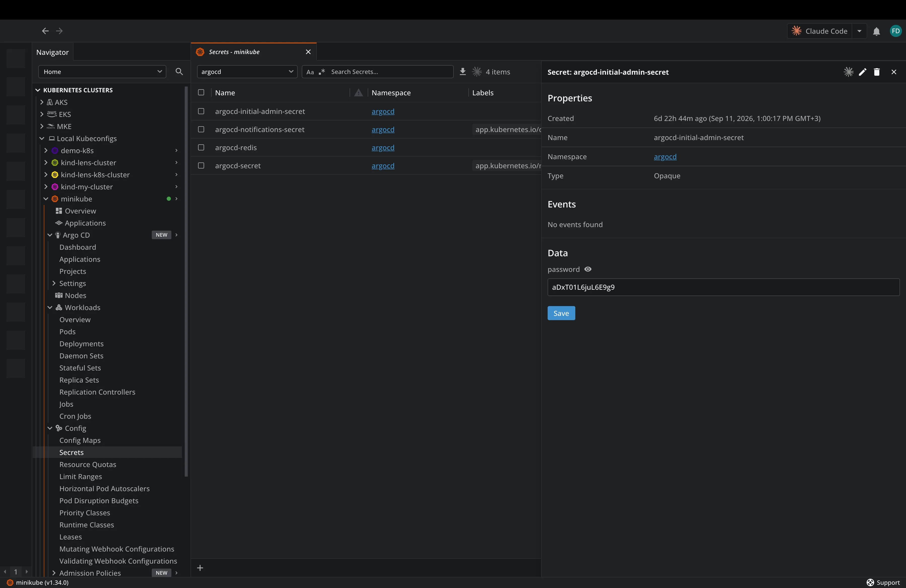Click the delete trash icon for the secret
The height and width of the screenshot is (588, 906).
coord(877,72)
